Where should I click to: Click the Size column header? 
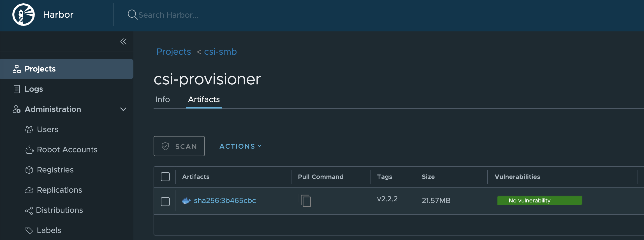[x=428, y=177]
